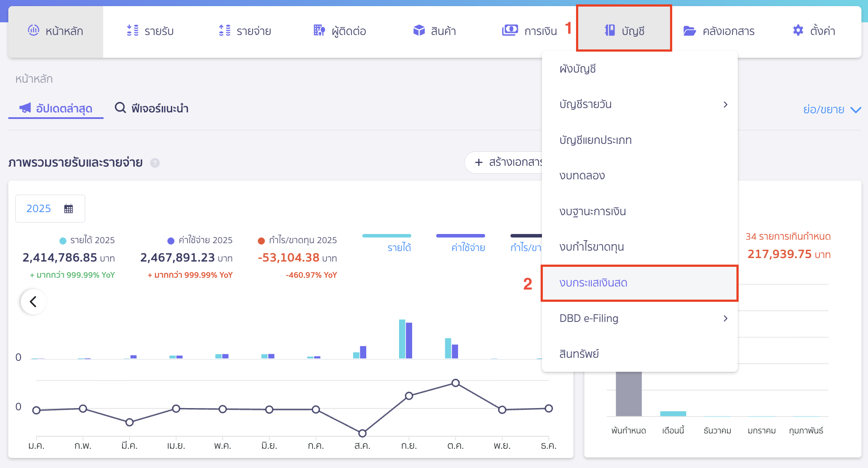
Task: Toggle the ค่าใช้จ่าย 2025 legend series
Action: click(x=200, y=240)
